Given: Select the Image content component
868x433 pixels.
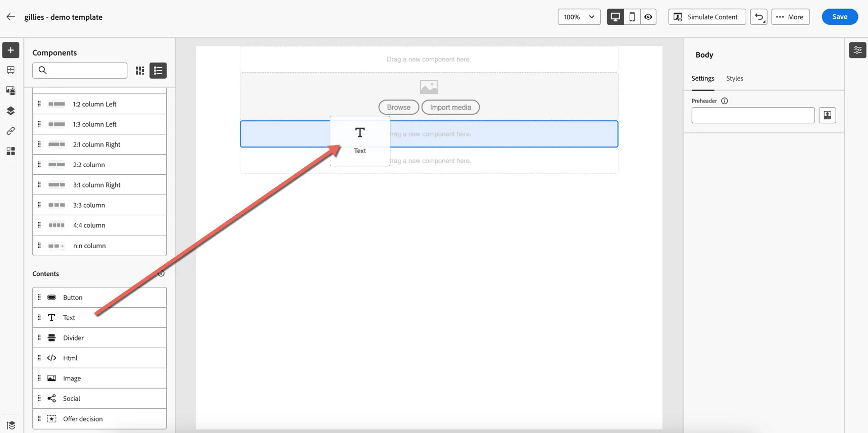Looking at the screenshot, I should click(x=99, y=378).
